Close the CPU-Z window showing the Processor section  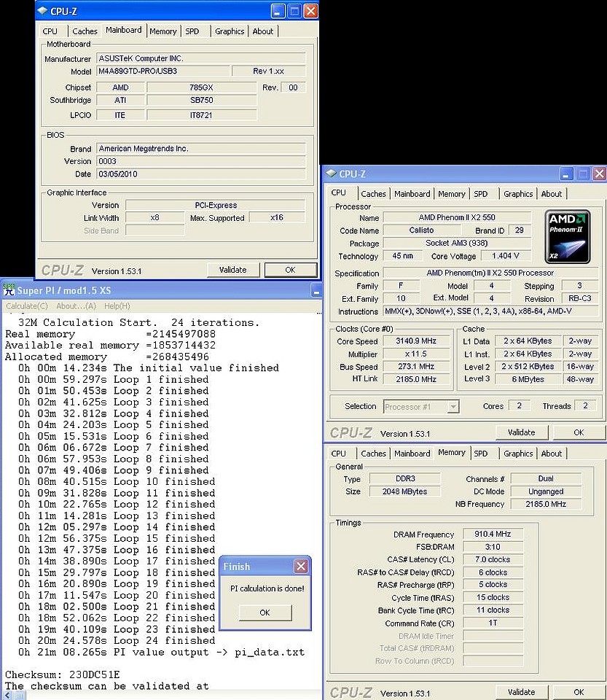[599, 174]
